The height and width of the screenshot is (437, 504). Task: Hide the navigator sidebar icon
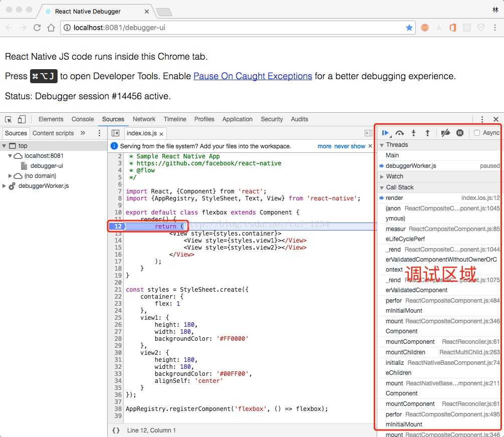coord(115,133)
